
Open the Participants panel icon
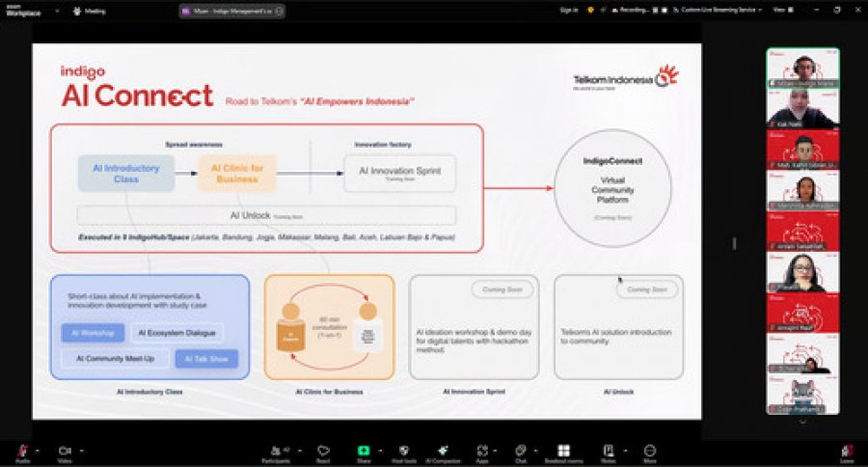tap(276, 451)
